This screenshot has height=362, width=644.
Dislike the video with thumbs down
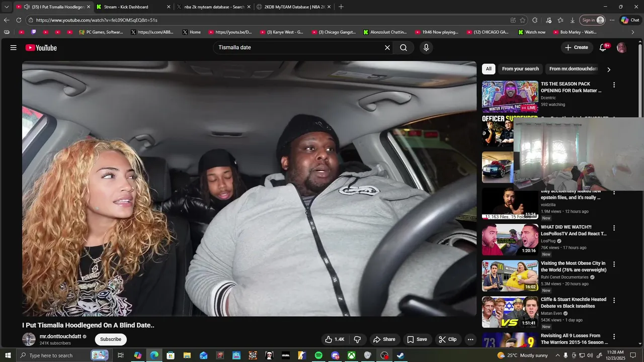(x=357, y=339)
